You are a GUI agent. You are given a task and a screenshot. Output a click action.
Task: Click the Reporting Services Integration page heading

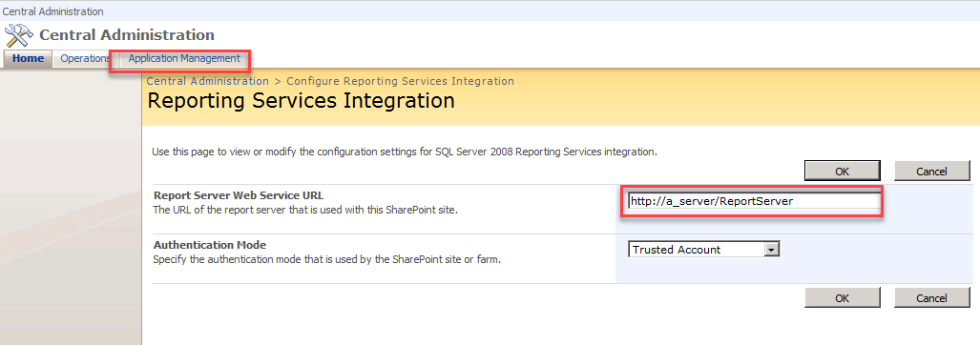pyautogui.click(x=301, y=100)
